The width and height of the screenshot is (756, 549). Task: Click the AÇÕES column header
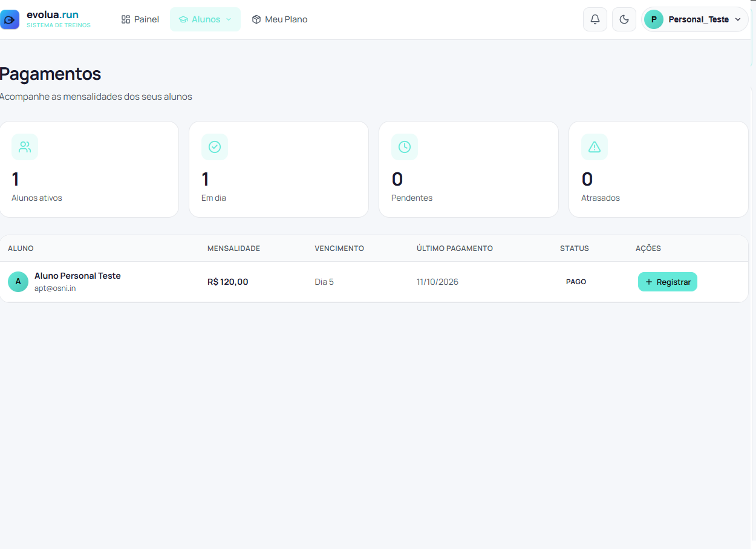pos(648,249)
